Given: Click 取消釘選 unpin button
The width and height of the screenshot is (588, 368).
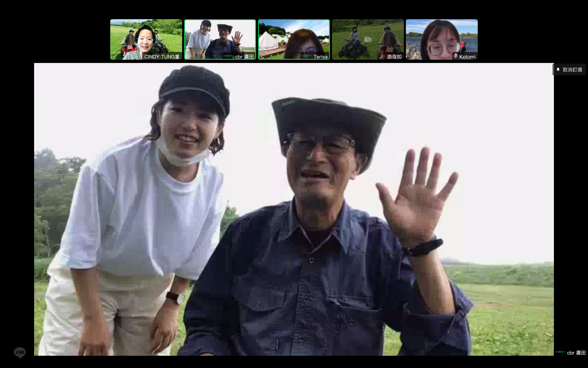Looking at the screenshot, I should [x=569, y=70].
